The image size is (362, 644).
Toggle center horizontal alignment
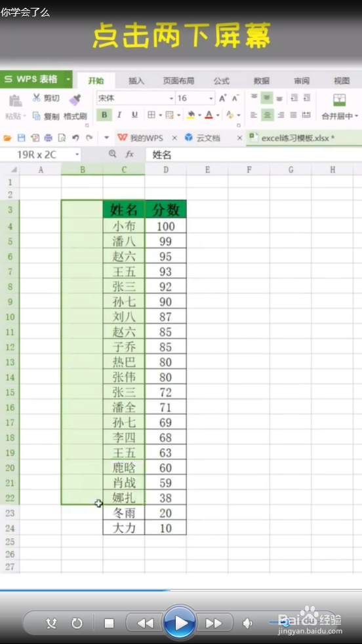pyautogui.click(x=268, y=115)
